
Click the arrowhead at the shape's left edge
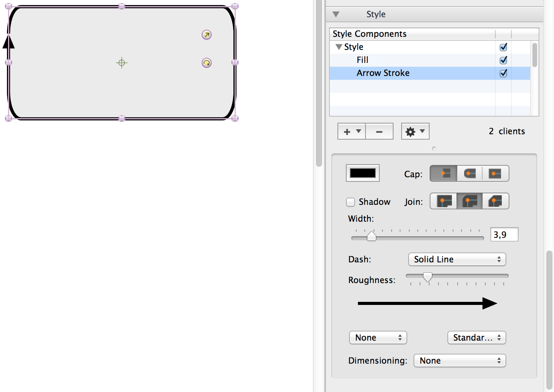point(8,41)
